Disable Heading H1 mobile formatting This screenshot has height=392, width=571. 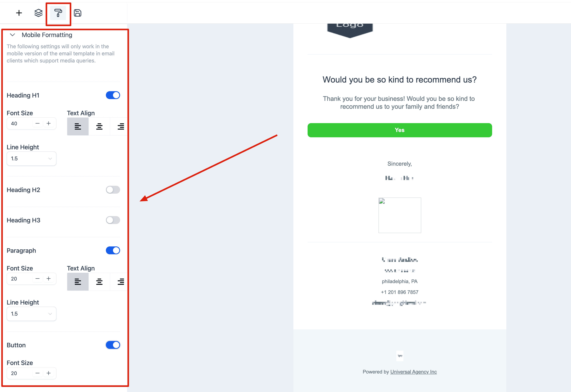click(x=113, y=95)
